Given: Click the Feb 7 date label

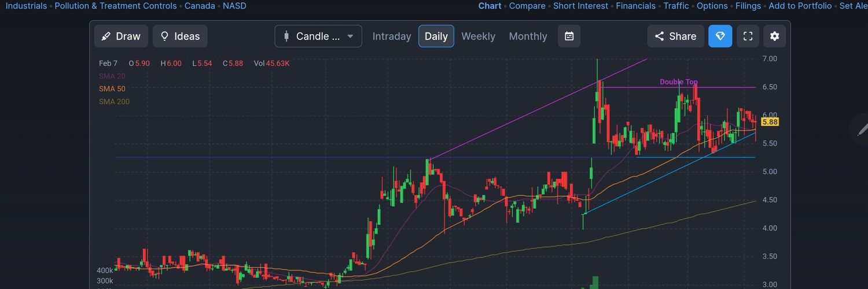Looking at the screenshot, I should [108, 64].
